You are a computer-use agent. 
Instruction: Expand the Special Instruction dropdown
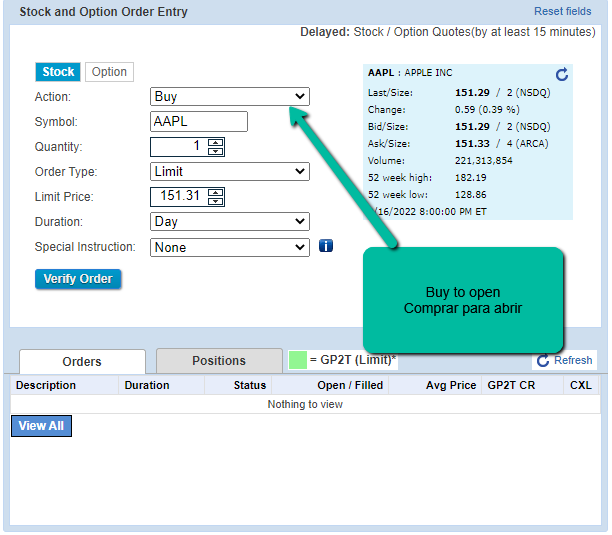pyautogui.click(x=229, y=247)
